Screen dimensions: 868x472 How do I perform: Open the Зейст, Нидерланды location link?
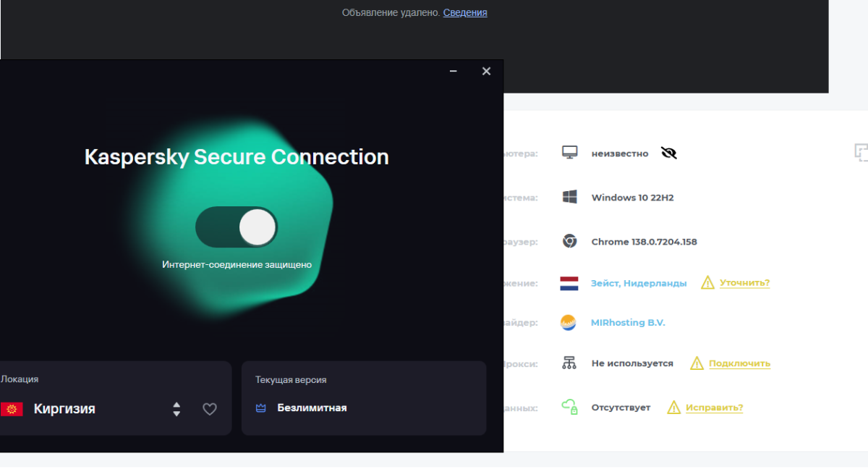point(639,283)
